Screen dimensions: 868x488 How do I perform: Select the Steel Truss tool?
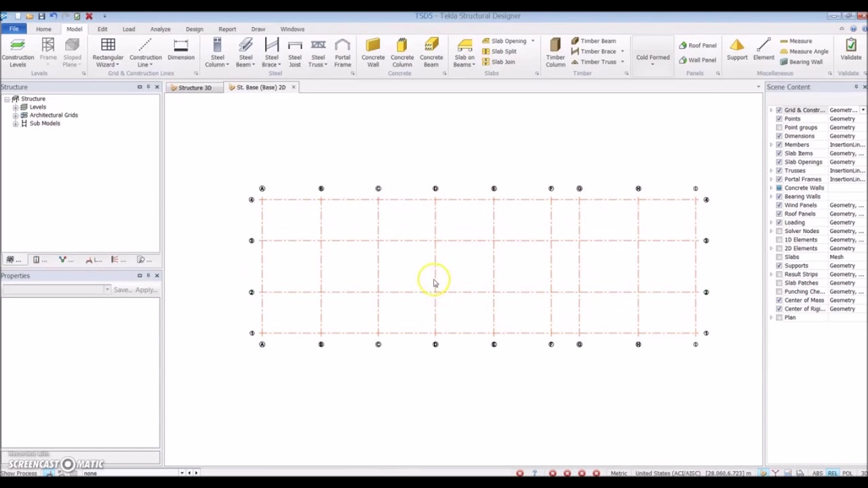point(317,53)
